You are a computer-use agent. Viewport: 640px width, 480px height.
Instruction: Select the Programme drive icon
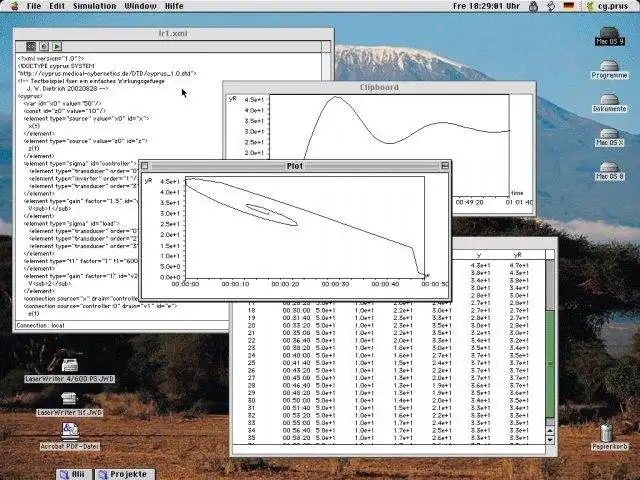609,69
